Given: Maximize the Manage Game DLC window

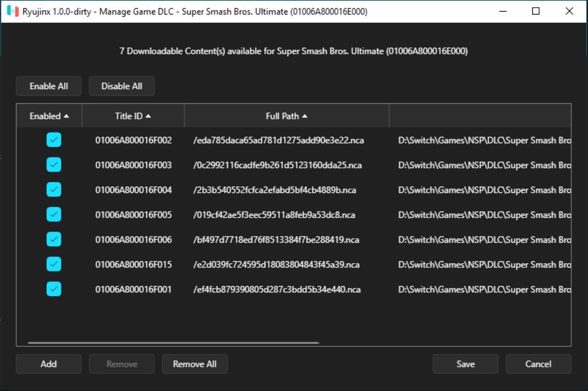Looking at the screenshot, I should click(x=536, y=11).
